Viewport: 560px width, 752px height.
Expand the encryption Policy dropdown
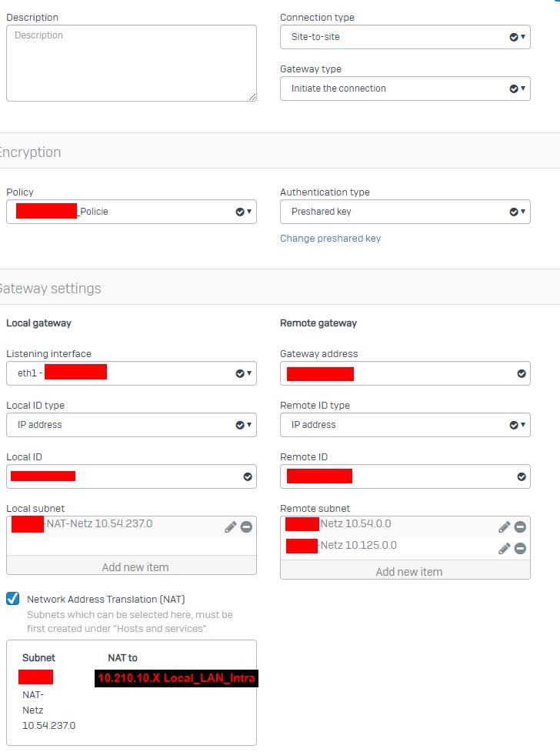[131, 212]
